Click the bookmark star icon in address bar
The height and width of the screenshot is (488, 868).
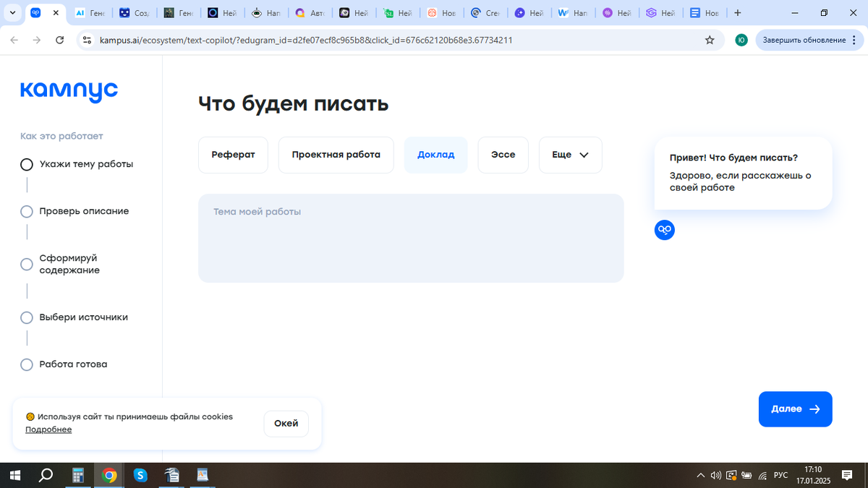pos(710,40)
